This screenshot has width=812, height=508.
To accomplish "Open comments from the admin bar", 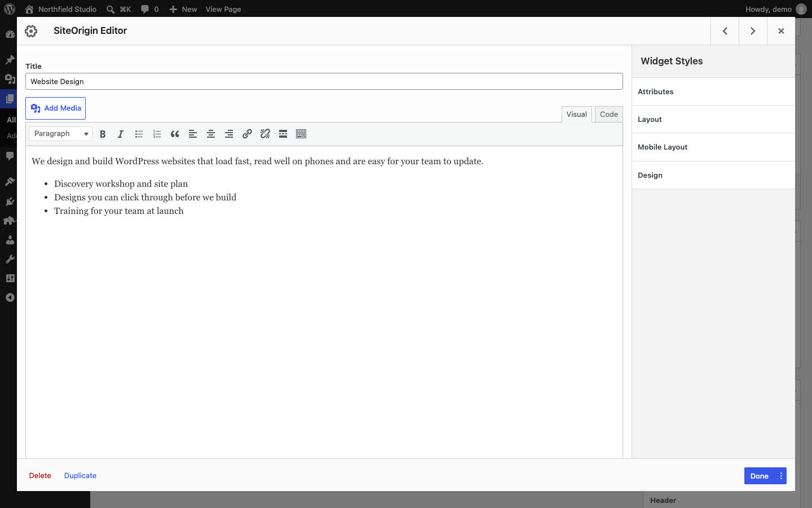I will click(149, 9).
